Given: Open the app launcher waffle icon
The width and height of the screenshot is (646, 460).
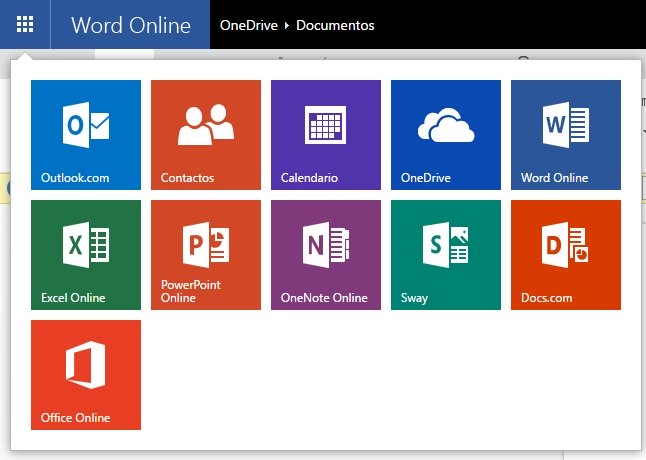Looking at the screenshot, I should (25, 24).
